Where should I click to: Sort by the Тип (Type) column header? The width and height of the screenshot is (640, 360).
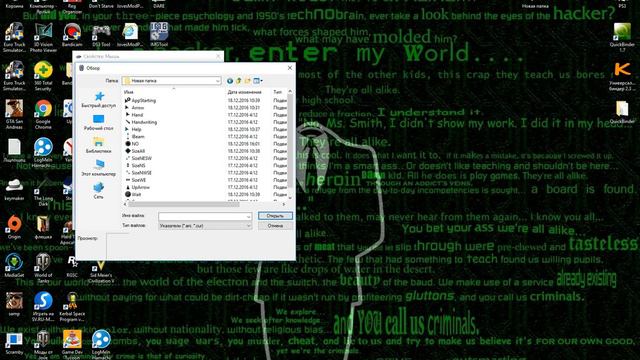(279, 92)
